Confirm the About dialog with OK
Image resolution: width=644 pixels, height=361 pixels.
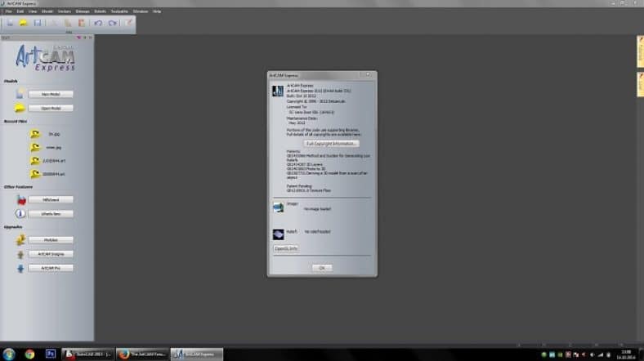[322, 268]
